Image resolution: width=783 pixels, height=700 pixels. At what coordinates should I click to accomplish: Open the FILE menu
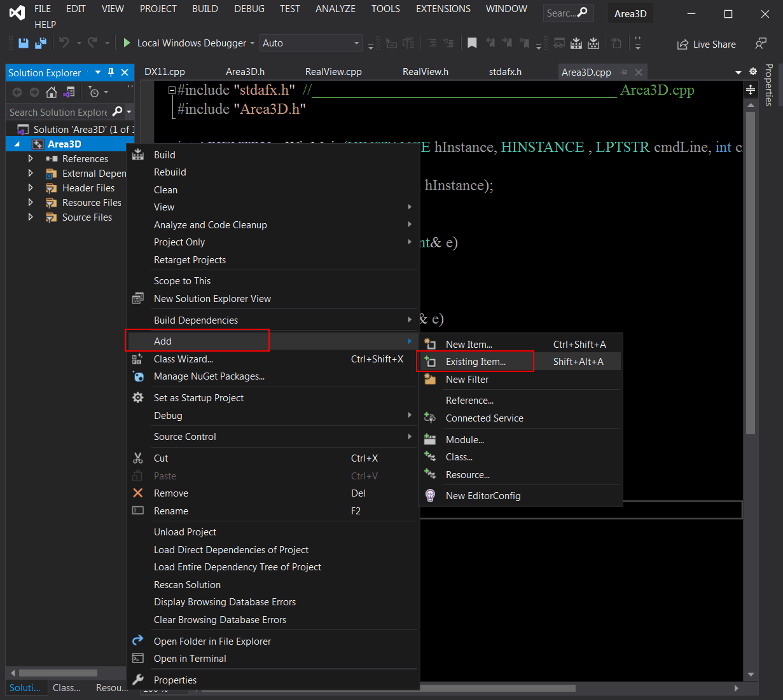[43, 9]
